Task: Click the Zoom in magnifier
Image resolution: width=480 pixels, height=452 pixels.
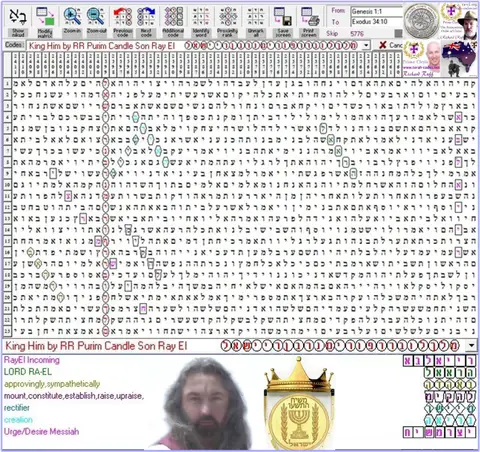Action: [72, 22]
